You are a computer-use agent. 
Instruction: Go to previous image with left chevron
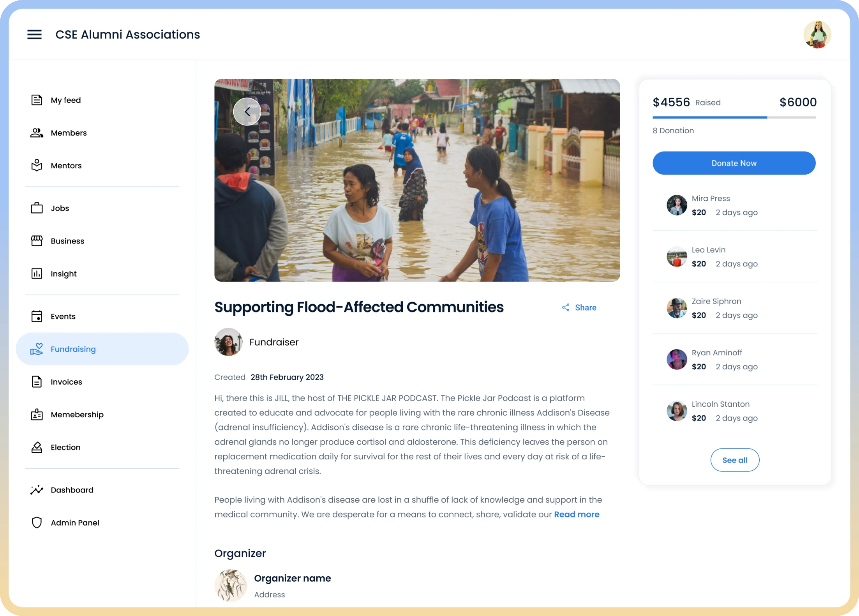point(247,112)
